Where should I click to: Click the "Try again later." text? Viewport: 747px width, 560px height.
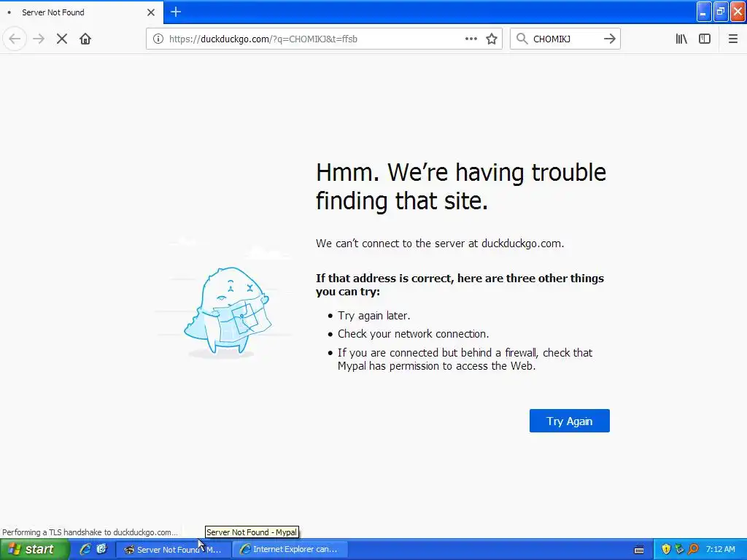(374, 316)
